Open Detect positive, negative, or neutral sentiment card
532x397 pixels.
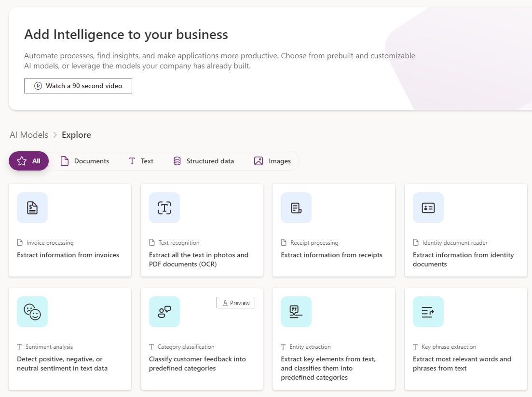pyautogui.click(x=70, y=339)
